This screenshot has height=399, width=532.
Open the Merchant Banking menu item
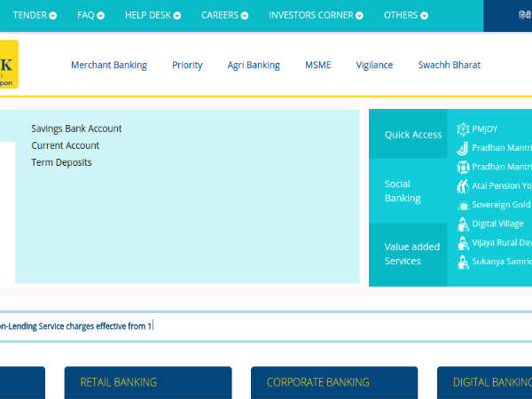coord(109,65)
